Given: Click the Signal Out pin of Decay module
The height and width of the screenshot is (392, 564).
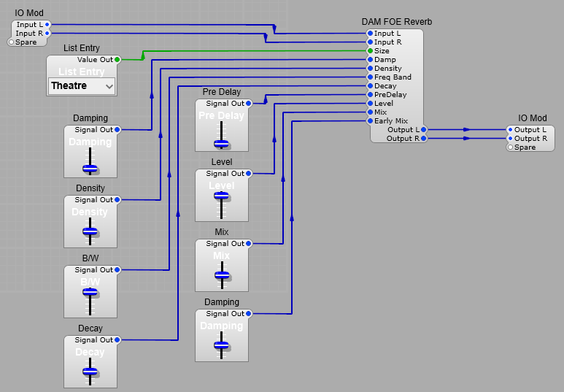Looking at the screenshot, I should point(117,340).
